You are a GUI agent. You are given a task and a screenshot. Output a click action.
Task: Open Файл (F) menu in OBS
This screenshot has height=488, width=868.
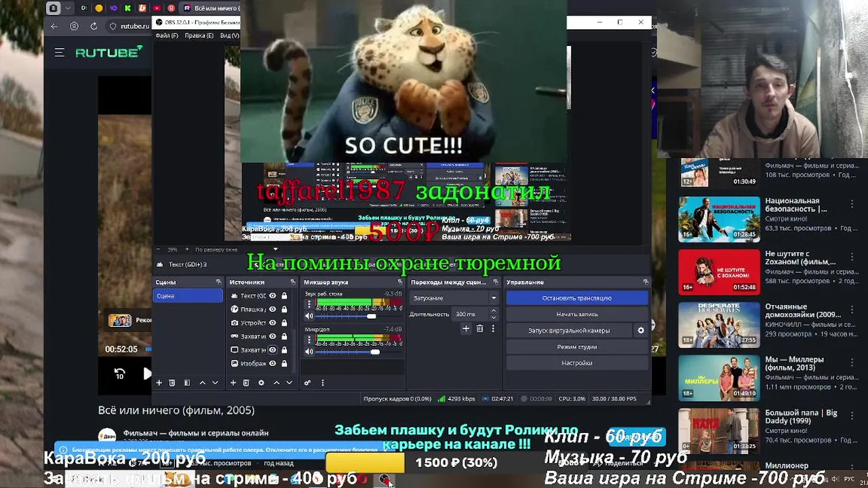[x=167, y=35]
